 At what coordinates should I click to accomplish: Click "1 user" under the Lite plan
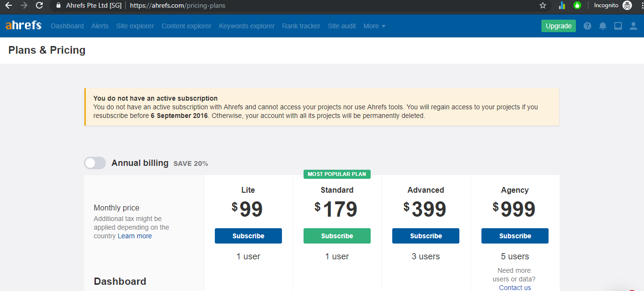pos(248,256)
